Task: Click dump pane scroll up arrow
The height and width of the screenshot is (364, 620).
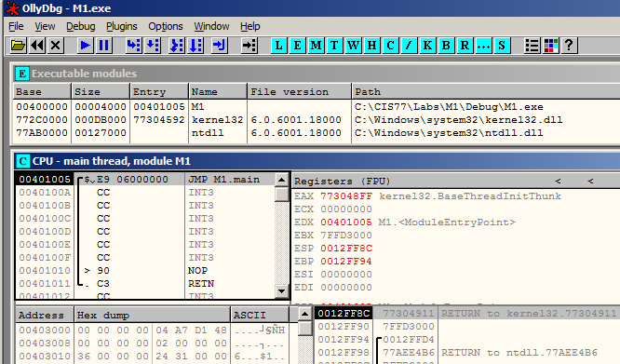Action: click(304, 315)
